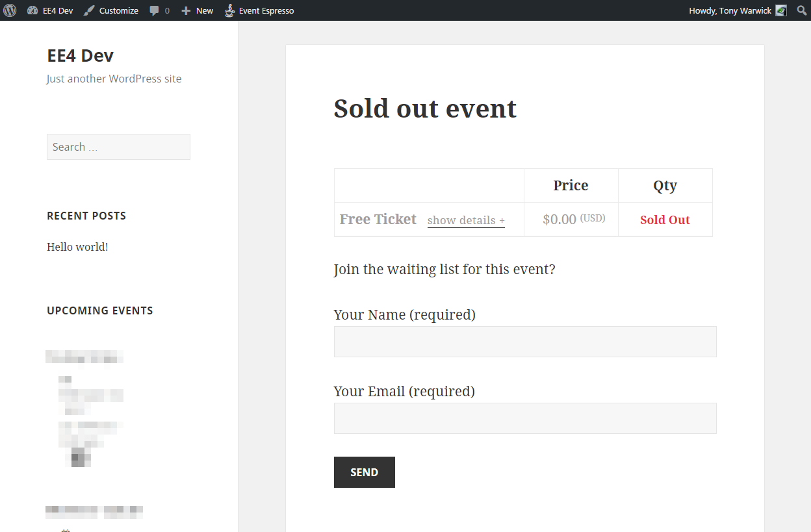
Task: Focus the Your Name input field
Action: click(x=525, y=342)
